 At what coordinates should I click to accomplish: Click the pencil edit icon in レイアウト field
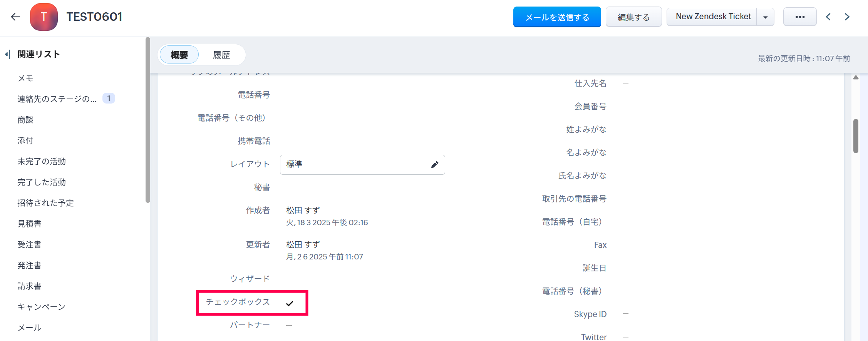coord(435,165)
